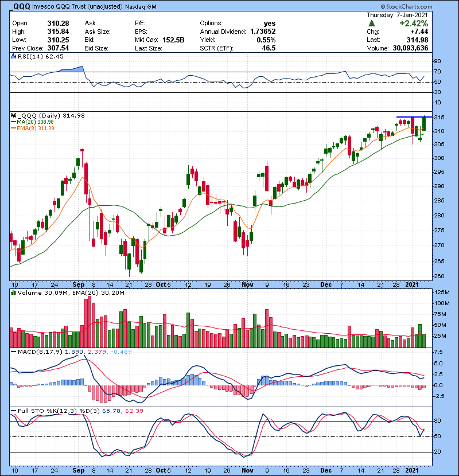Image resolution: width=459 pixels, height=476 pixels.
Task: Click the 125M volume axis label
Action: [442, 292]
